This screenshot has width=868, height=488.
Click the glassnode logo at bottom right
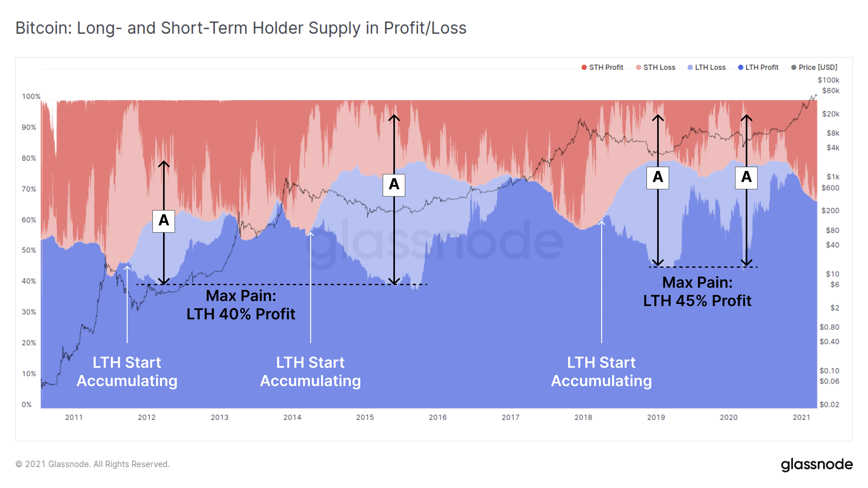pyautogui.click(x=817, y=464)
